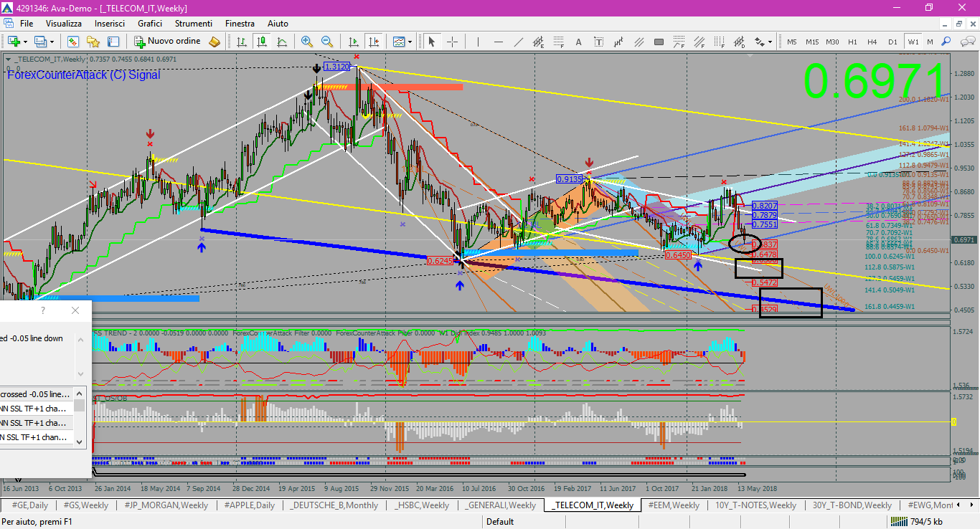
Task: Switch to bar chart type
Action: 242,42
